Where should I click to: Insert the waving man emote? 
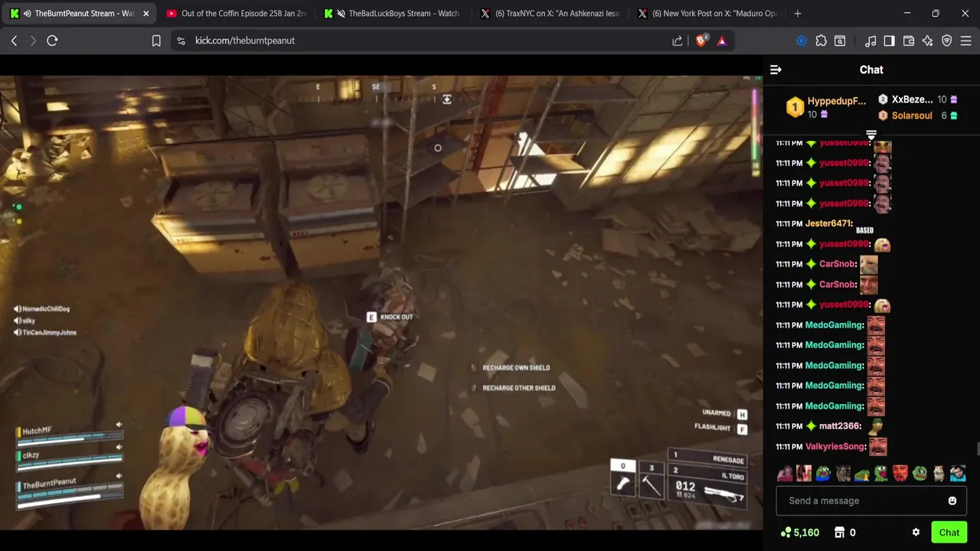click(785, 474)
